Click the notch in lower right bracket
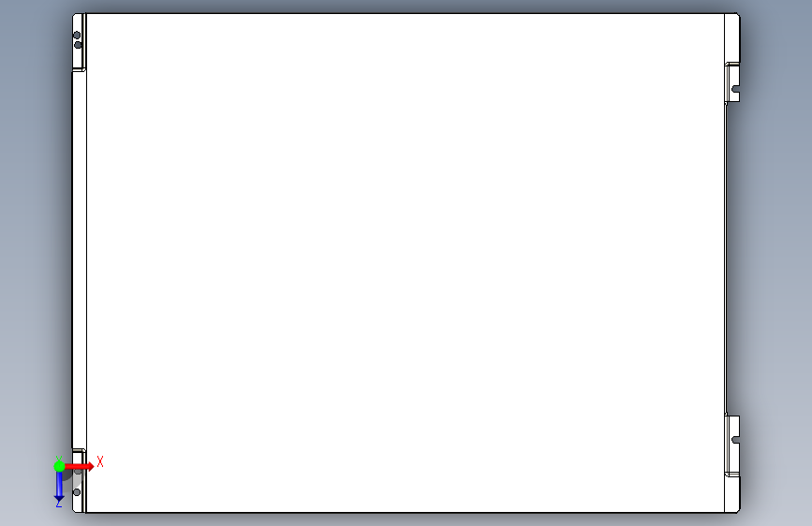 (x=735, y=440)
